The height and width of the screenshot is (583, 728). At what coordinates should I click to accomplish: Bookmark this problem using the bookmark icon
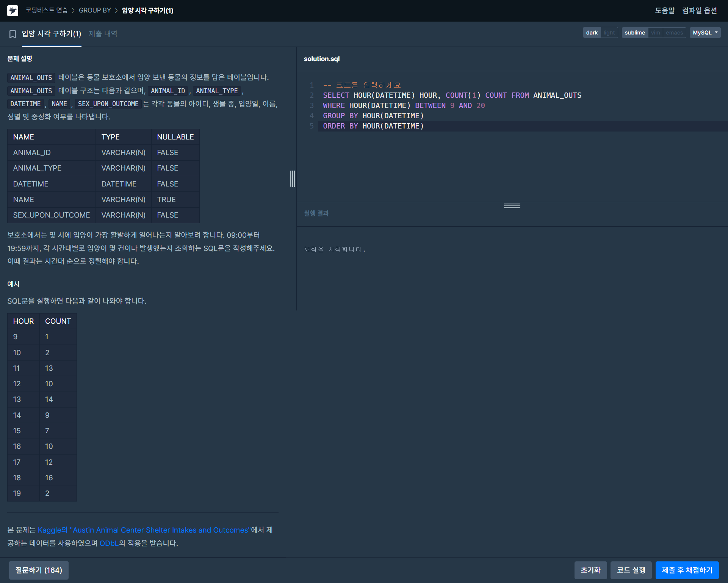pyautogui.click(x=13, y=34)
